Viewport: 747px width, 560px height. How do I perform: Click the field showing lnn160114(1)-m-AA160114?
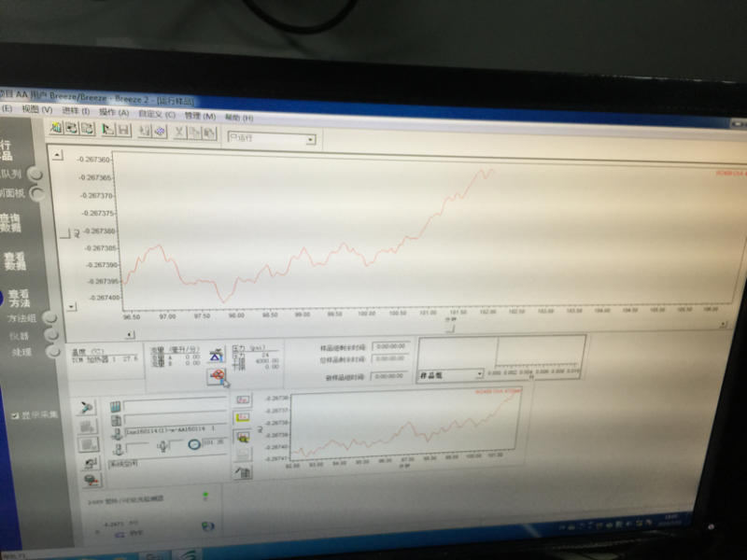click(175, 430)
